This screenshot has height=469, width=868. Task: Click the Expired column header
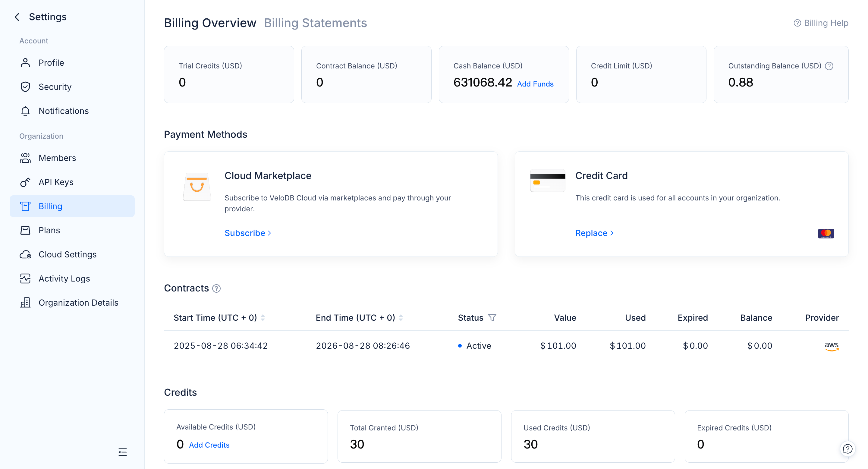693,318
